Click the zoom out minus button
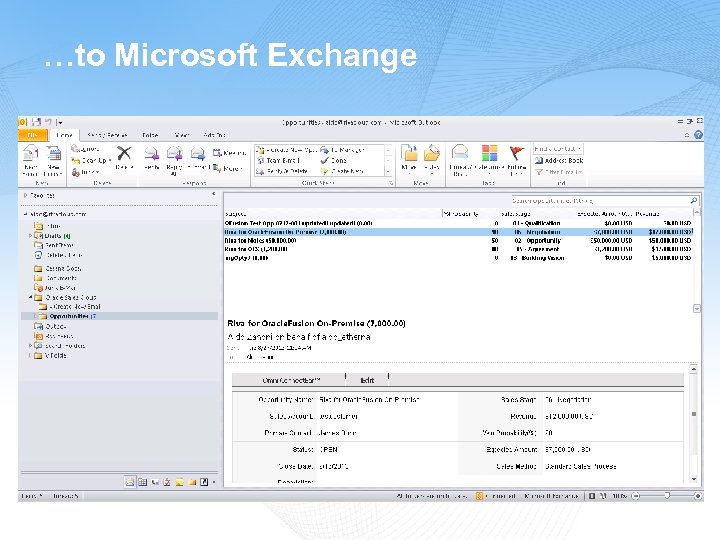This screenshot has height=540, width=720. coord(636,496)
